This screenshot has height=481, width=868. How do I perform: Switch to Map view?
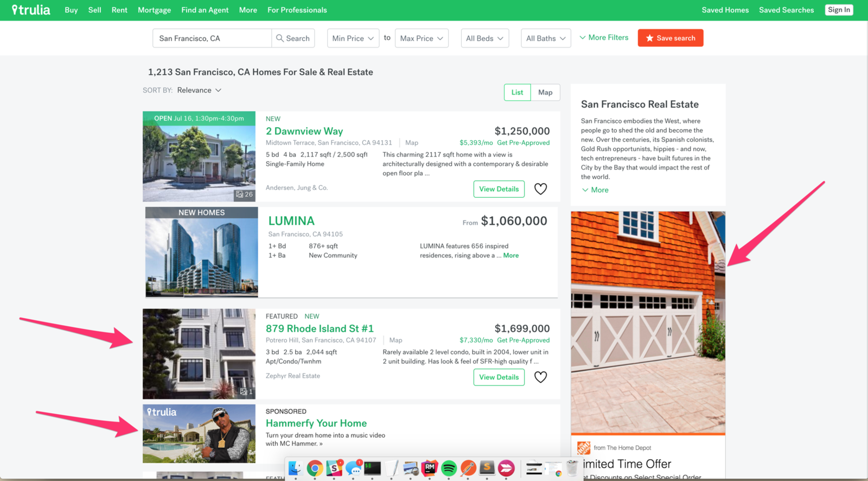545,92
